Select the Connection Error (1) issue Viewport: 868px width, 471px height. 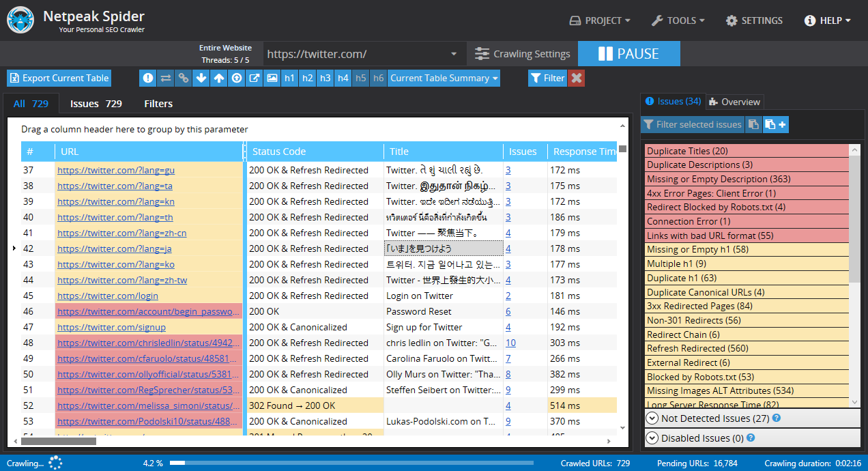747,221
